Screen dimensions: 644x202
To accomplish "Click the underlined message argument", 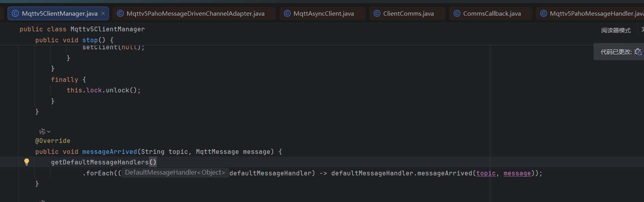I will click(x=517, y=173).
